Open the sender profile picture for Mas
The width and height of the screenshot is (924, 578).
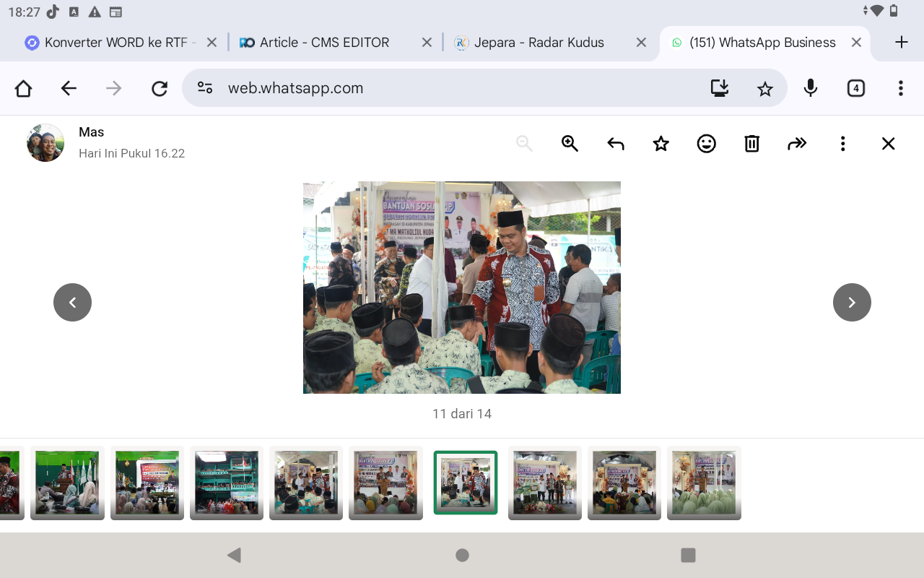point(45,142)
